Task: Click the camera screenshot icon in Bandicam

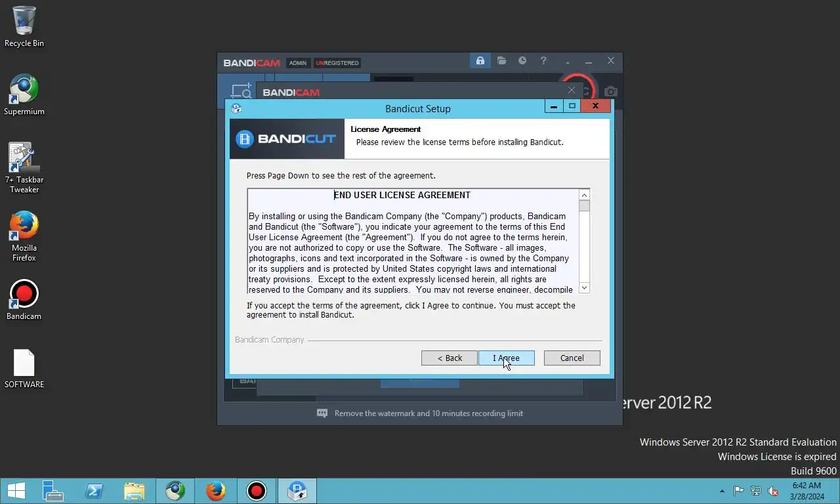Action: pyautogui.click(x=611, y=92)
